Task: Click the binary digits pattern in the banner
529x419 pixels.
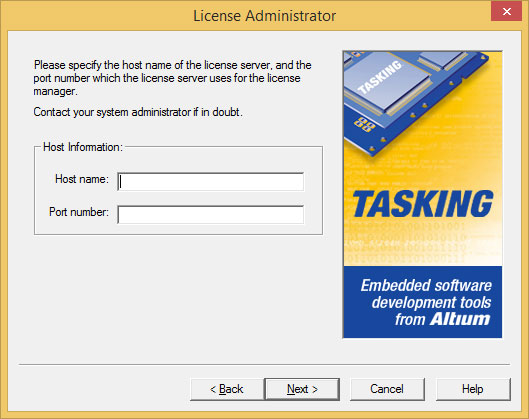Action: pos(407,242)
